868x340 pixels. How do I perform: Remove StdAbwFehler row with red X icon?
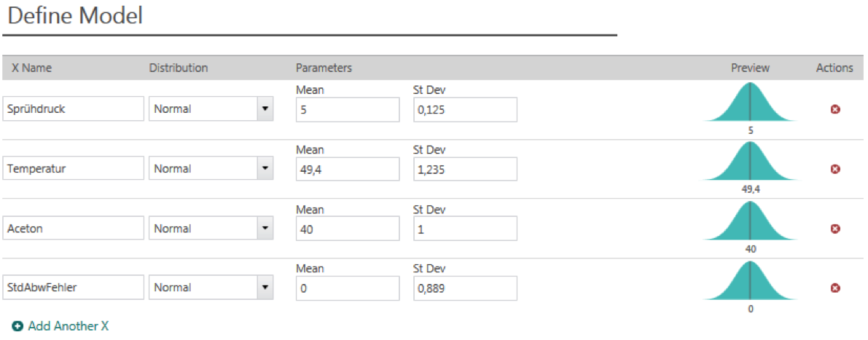pos(835,288)
